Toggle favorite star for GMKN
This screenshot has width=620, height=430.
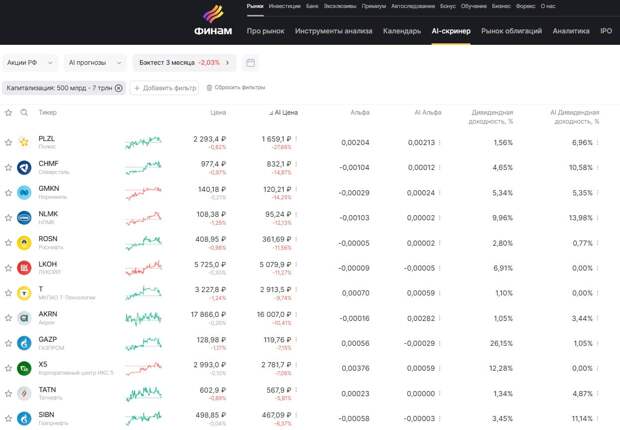click(x=8, y=192)
